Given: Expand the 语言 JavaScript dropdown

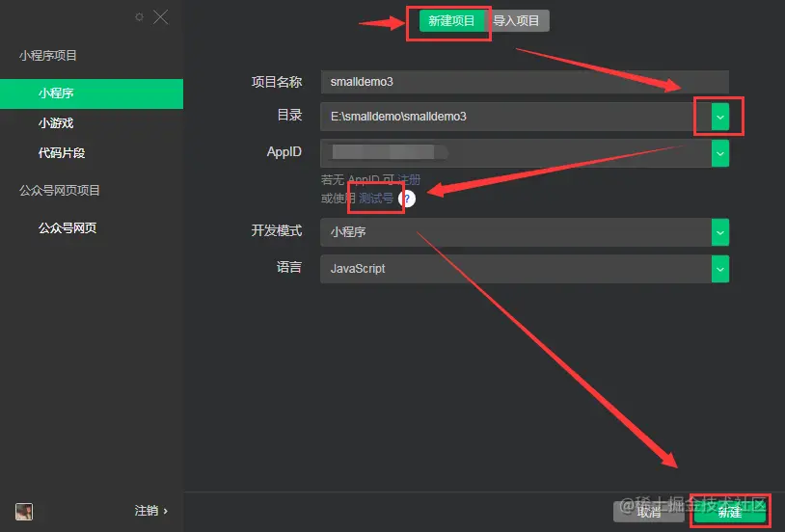Looking at the screenshot, I should 720,269.
